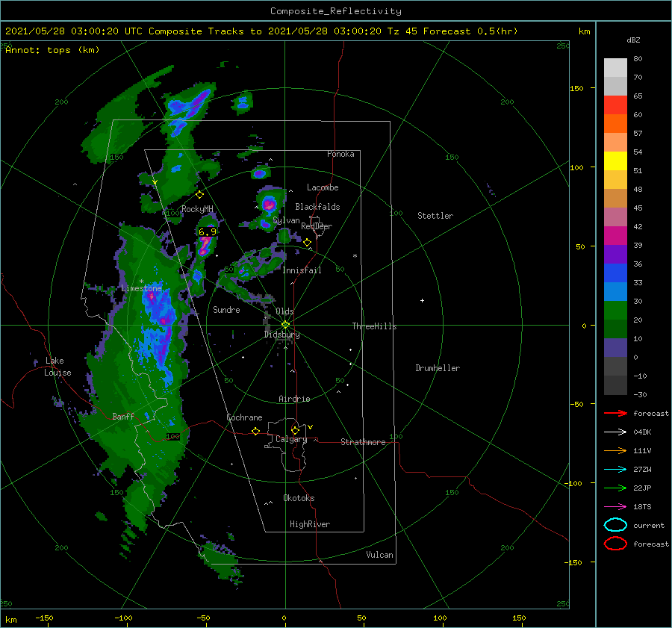
Task: Click the yellow diamond marker near RockyMH
Action: [x=199, y=195]
